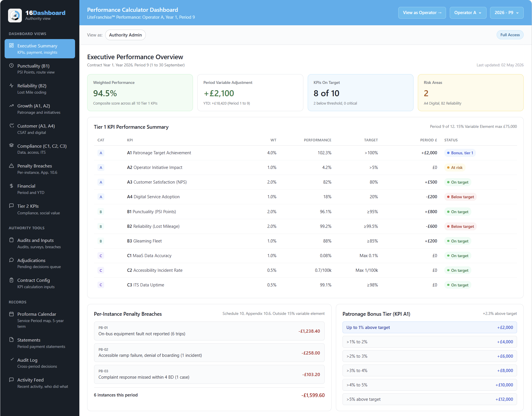Click B1 Punctuality +£800 period value

coord(431,212)
